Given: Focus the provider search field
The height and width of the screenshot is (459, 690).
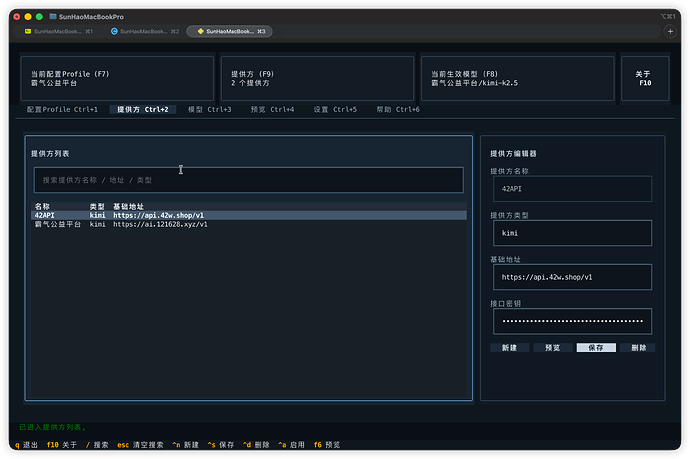Looking at the screenshot, I should click(x=249, y=180).
